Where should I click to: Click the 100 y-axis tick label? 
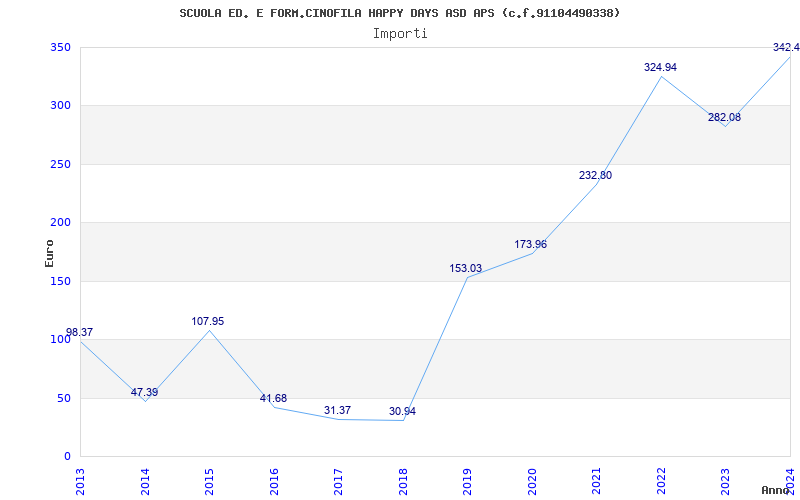coord(60,339)
